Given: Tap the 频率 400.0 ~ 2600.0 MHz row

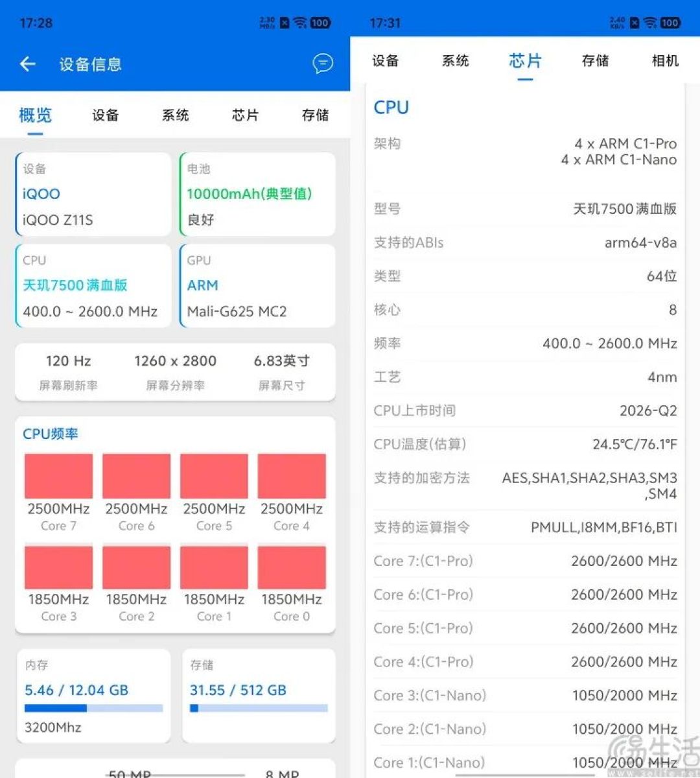Looking at the screenshot, I should point(525,344).
